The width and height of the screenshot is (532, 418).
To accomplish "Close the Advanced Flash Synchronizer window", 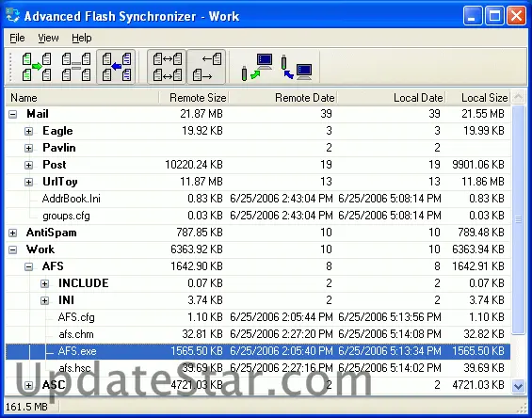I will (x=516, y=16).
